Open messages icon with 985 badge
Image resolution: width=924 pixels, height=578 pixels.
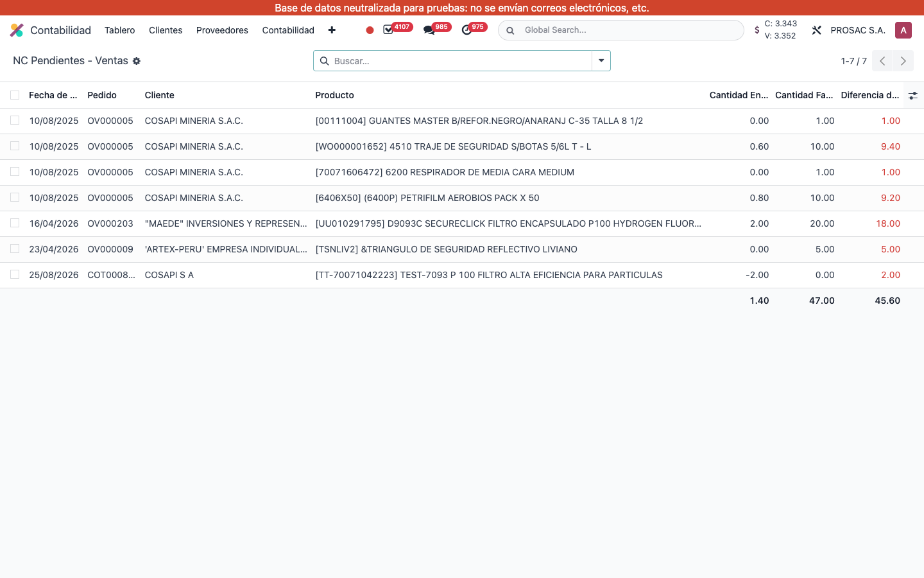click(x=429, y=30)
